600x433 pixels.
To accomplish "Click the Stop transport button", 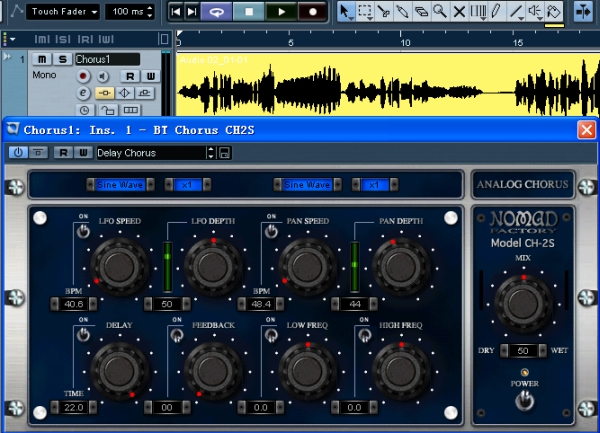I will pos(249,12).
